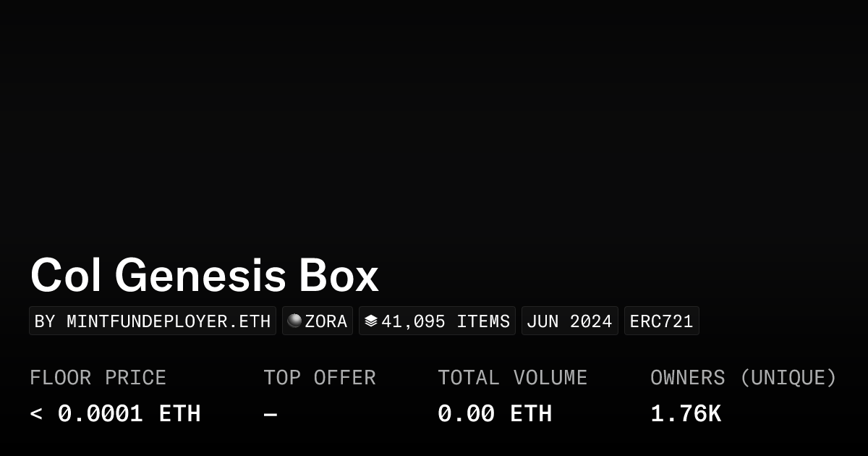The height and width of the screenshot is (456, 868).
Task: Open the MINTFUNDEPLOYER.ETH creator badge
Action: [x=153, y=321]
